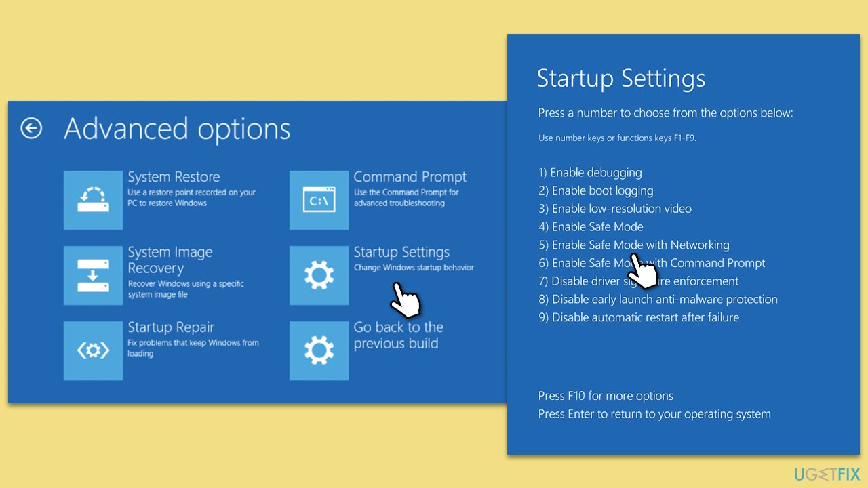
Task: Select Enable Safe Mode with Command Prompt
Action: (653, 263)
